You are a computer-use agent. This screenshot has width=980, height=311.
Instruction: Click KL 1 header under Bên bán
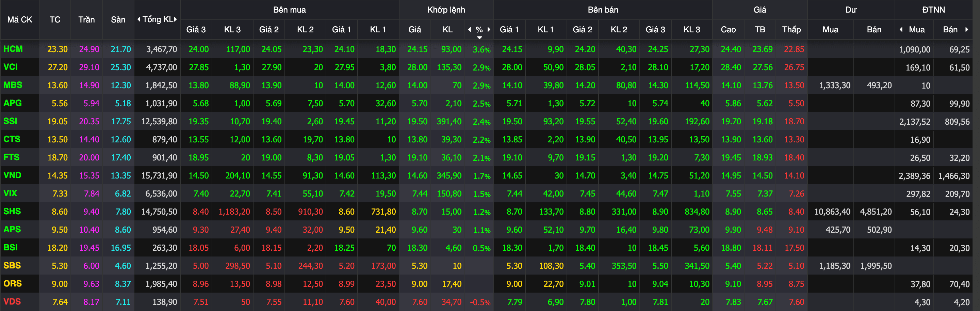(545, 29)
